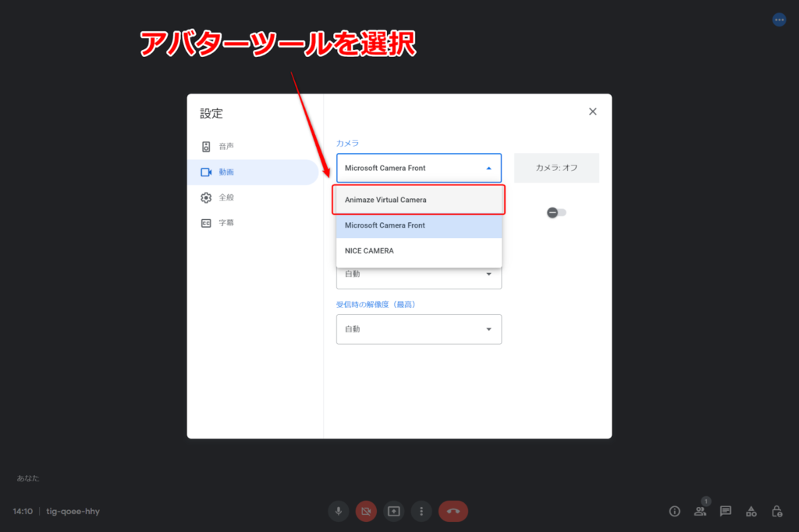Turn the camera on
Screen dimensions: 799x532
pyautogui.click(x=366, y=511)
